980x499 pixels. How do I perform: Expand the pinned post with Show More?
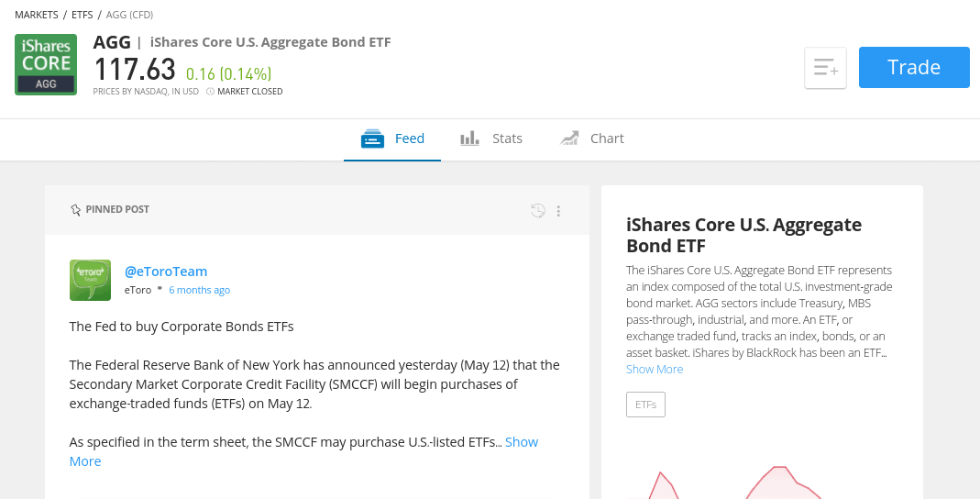tap(303, 451)
